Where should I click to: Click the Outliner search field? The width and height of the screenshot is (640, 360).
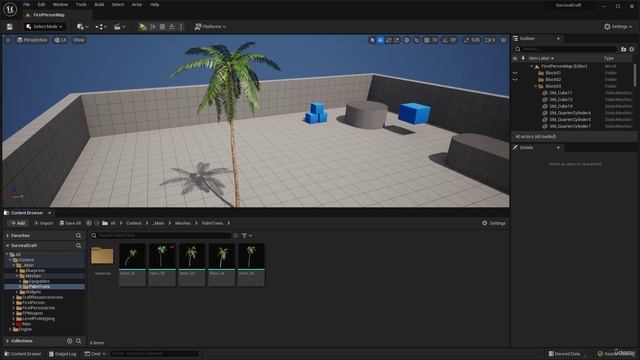(567, 49)
